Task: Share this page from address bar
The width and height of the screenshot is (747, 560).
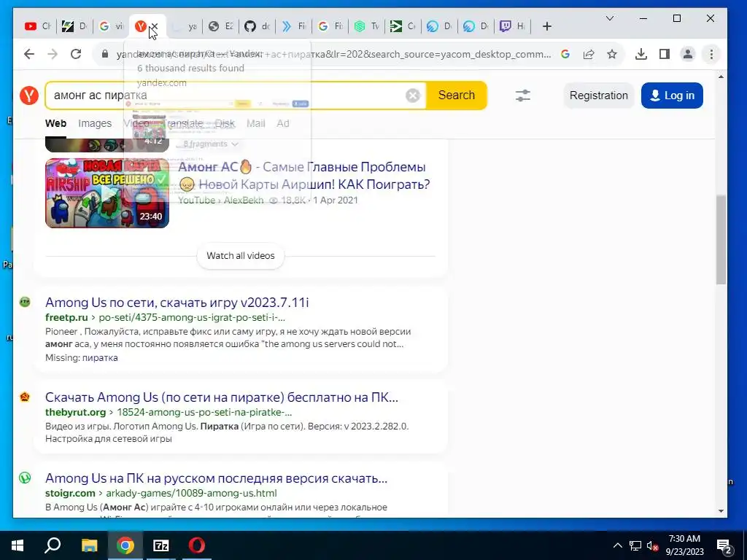Action: 589,54
